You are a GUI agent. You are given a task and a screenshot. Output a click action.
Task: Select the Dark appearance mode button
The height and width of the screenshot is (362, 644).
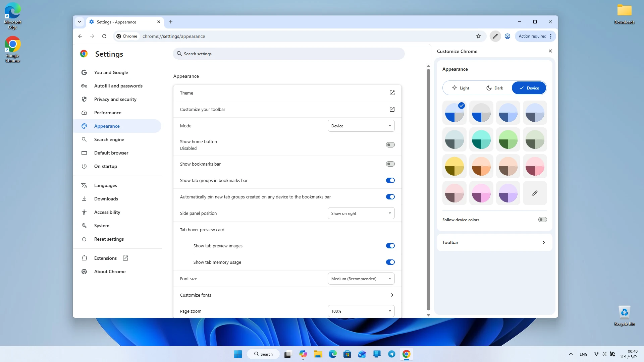pyautogui.click(x=494, y=88)
